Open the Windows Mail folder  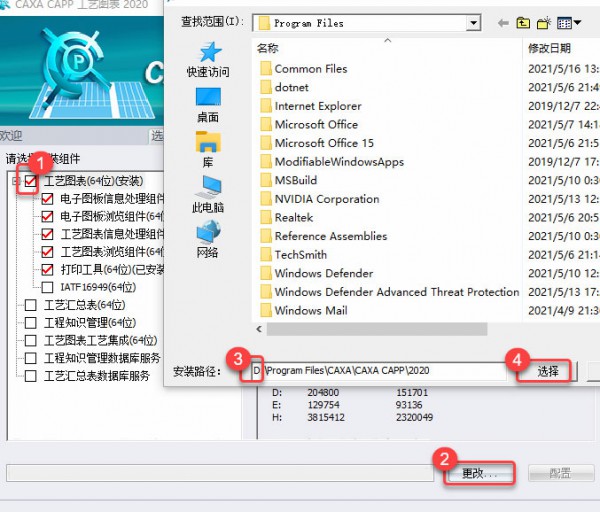303,310
